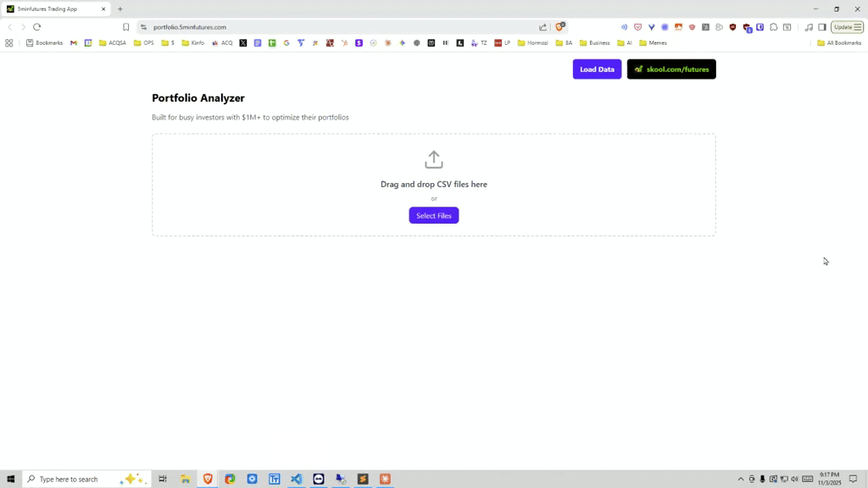This screenshot has height=488, width=868.
Task: Show hidden system tray icons
Action: click(741, 480)
